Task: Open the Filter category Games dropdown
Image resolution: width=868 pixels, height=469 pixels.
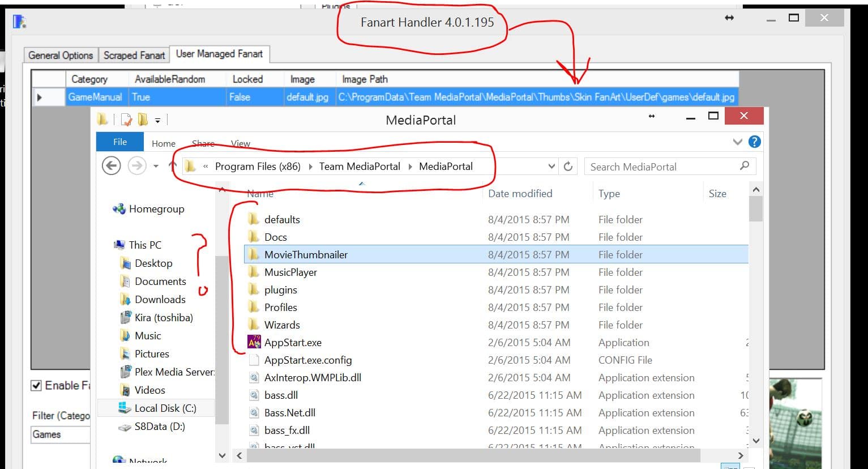Action: [x=60, y=434]
